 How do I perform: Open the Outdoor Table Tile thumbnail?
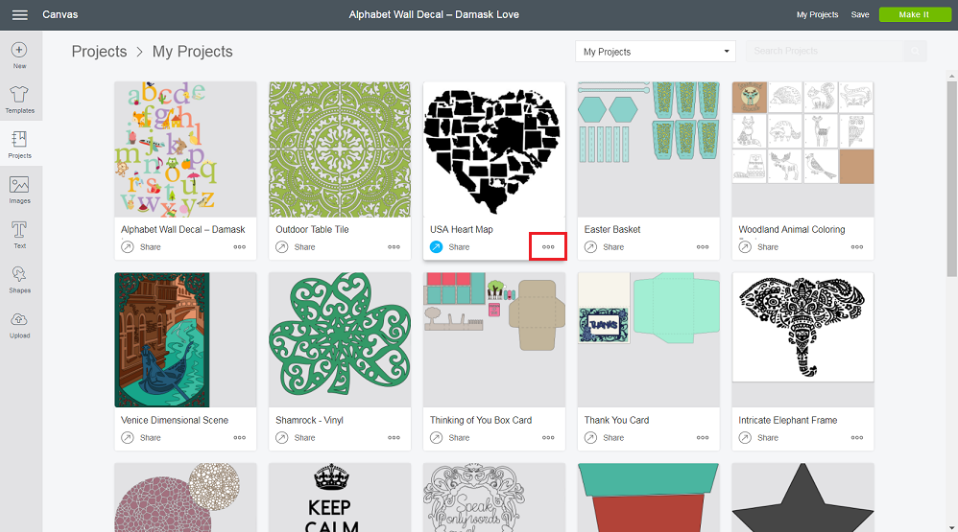pos(340,150)
